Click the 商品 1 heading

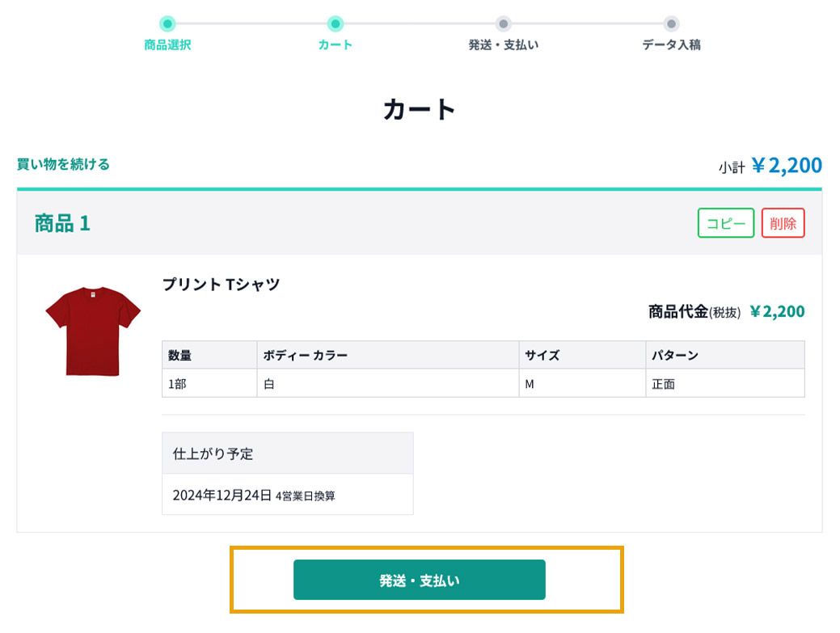[63, 223]
